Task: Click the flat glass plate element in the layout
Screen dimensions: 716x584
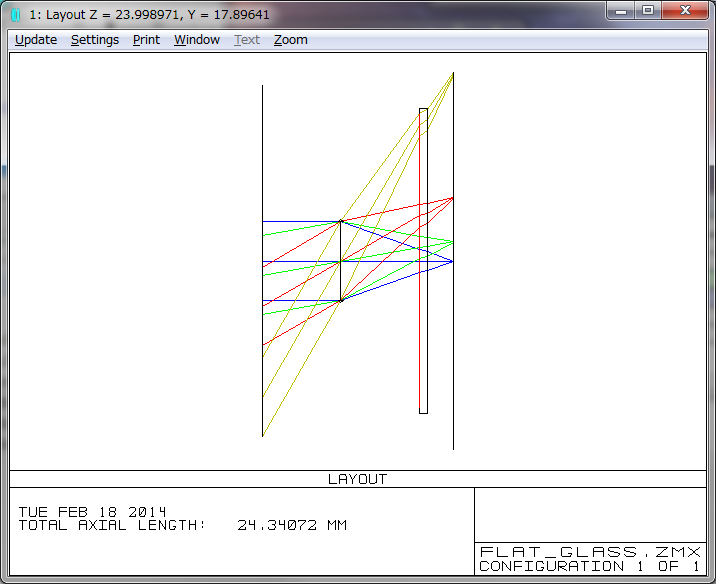Action: coord(424,261)
